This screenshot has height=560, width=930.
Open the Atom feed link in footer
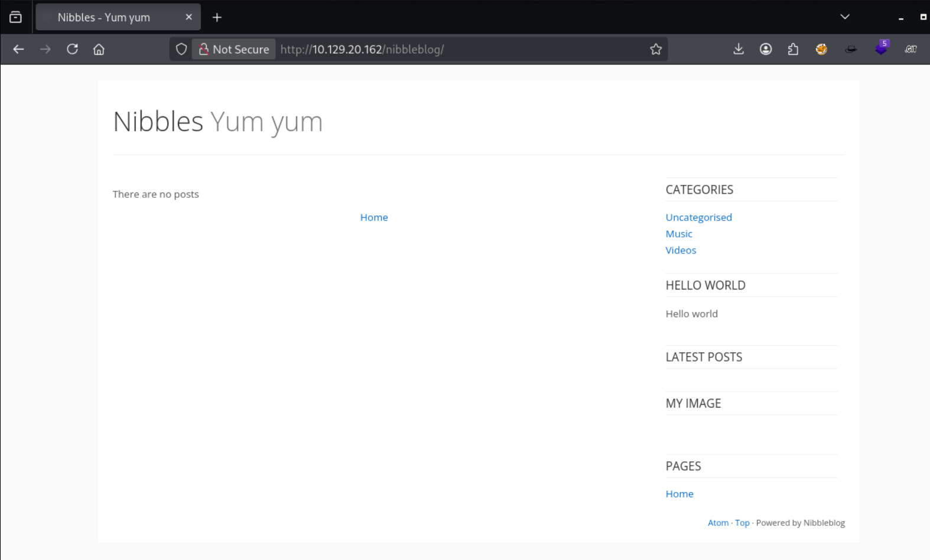tap(718, 523)
